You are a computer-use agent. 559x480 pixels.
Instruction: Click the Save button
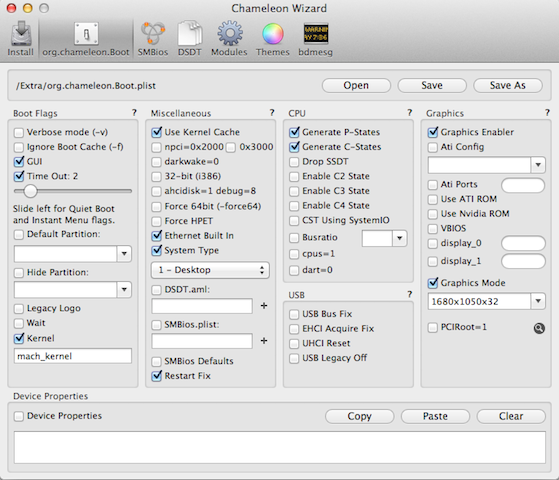432,86
